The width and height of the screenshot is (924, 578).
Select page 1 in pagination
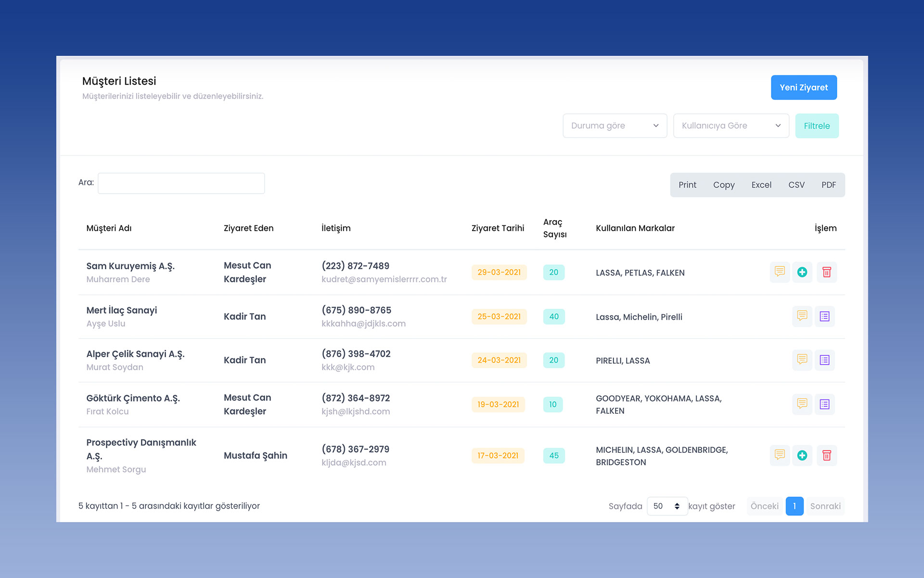(795, 506)
